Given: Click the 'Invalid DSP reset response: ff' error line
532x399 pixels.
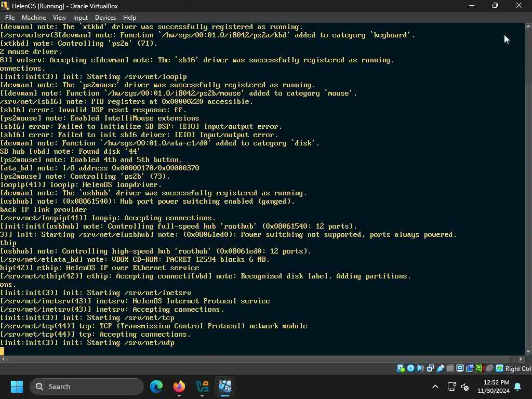Looking at the screenshot, I should [x=93, y=110].
